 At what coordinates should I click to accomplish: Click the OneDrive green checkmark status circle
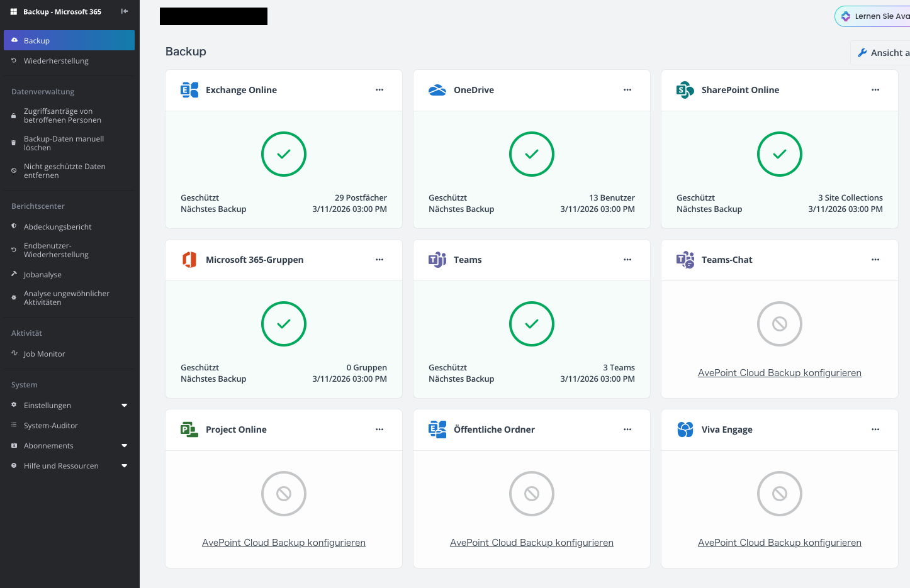(x=532, y=154)
